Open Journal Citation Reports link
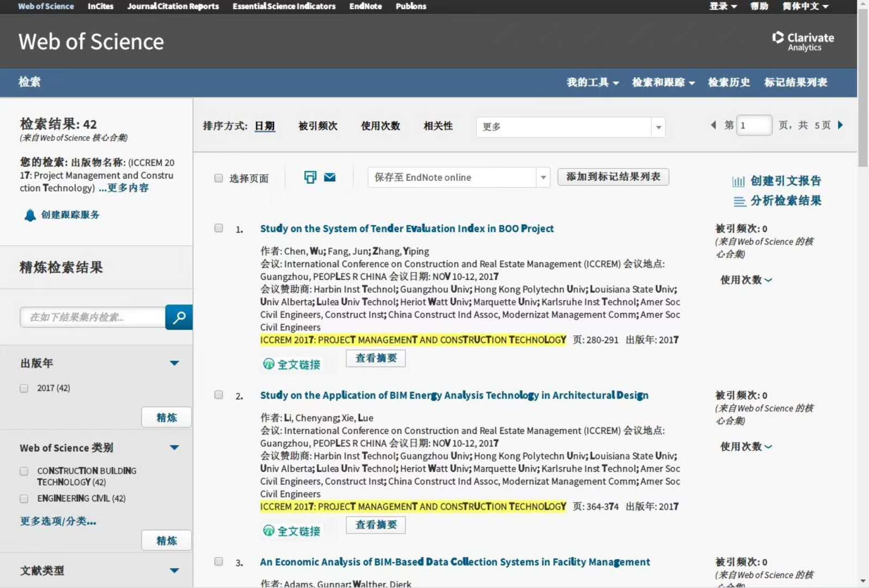 (x=173, y=7)
